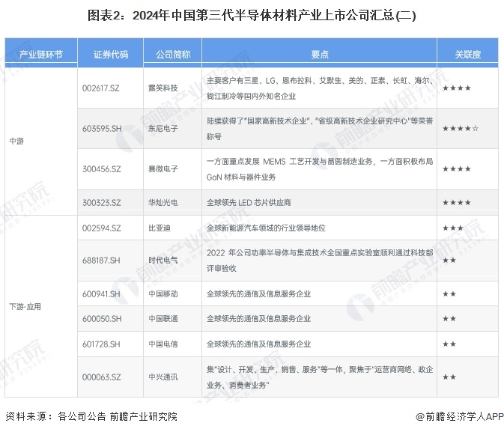Select stock code 000063.SZ
Viewport: 504px width, 432px height.
coord(102,377)
